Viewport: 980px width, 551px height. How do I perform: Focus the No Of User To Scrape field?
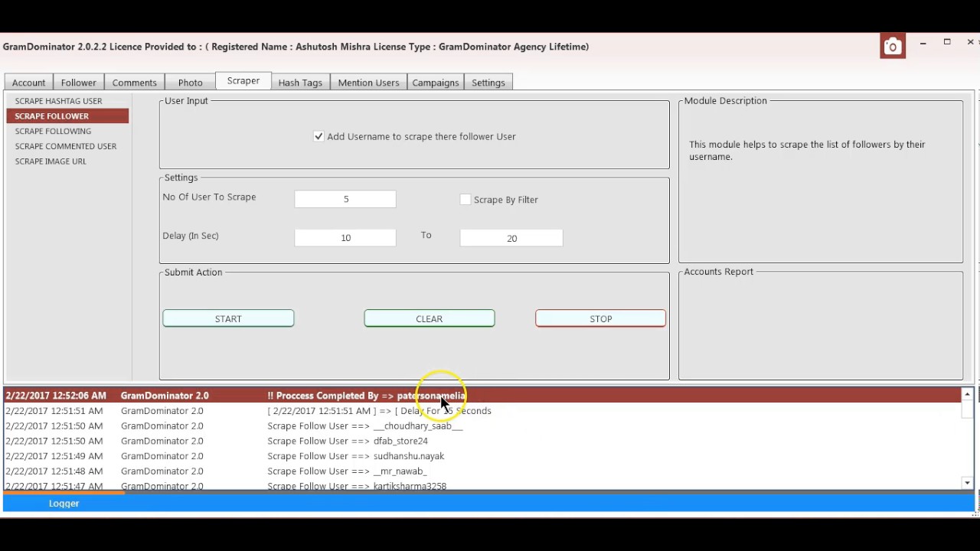coord(345,199)
